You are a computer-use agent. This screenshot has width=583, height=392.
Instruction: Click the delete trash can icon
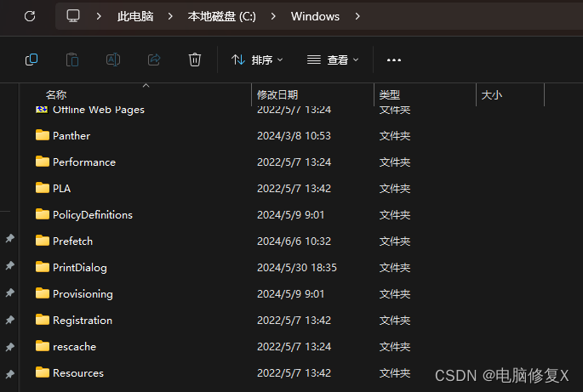pos(195,60)
